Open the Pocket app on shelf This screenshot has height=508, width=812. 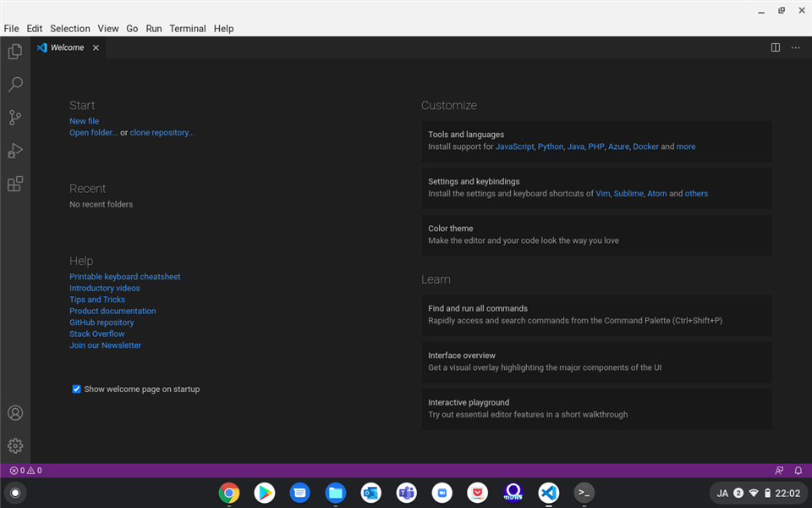tap(477, 493)
